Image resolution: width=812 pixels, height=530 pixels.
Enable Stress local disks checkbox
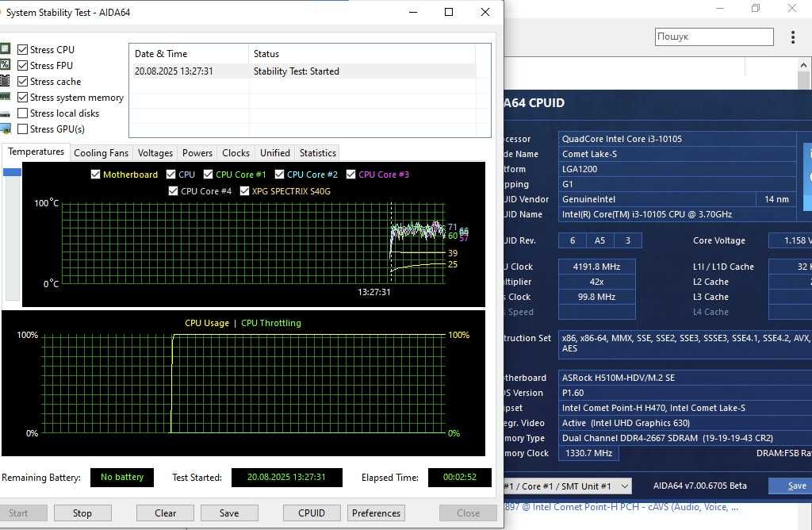[22, 113]
